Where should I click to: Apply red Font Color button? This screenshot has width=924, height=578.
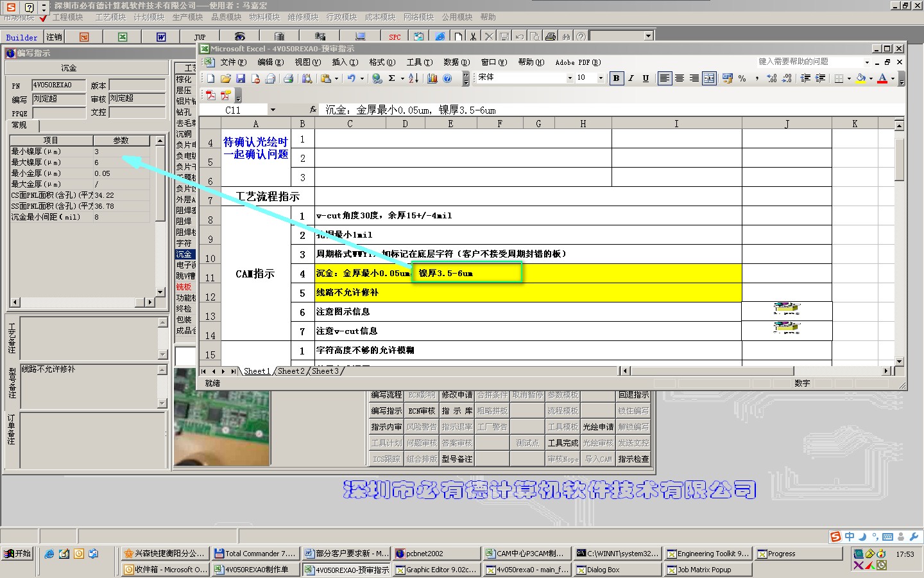(x=883, y=78)
